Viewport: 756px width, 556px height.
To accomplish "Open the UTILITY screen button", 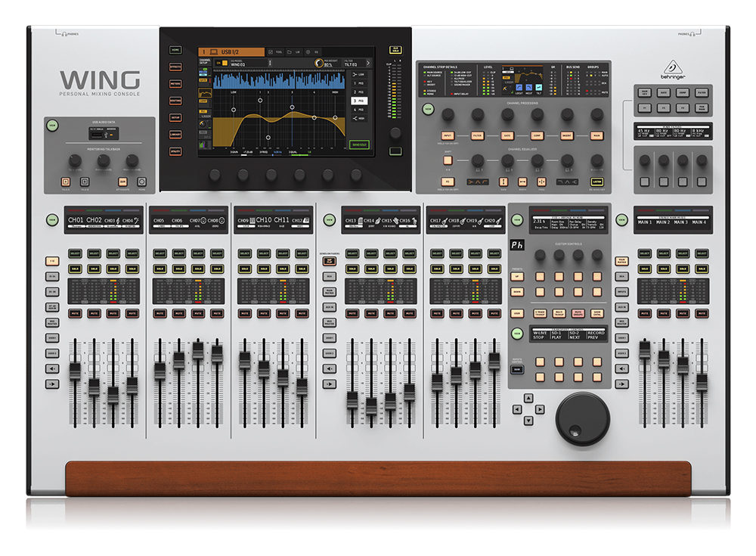I will (175, 151).
